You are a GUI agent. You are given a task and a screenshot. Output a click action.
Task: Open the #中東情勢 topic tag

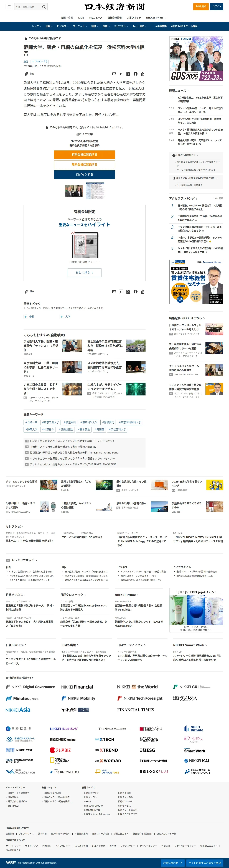coord(161,26)
